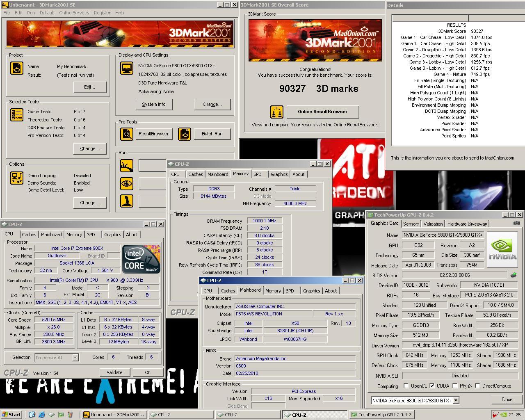The height and width of the screenshot is (420, 525).
Task: Click the Batch Run button
Action: 212,134
